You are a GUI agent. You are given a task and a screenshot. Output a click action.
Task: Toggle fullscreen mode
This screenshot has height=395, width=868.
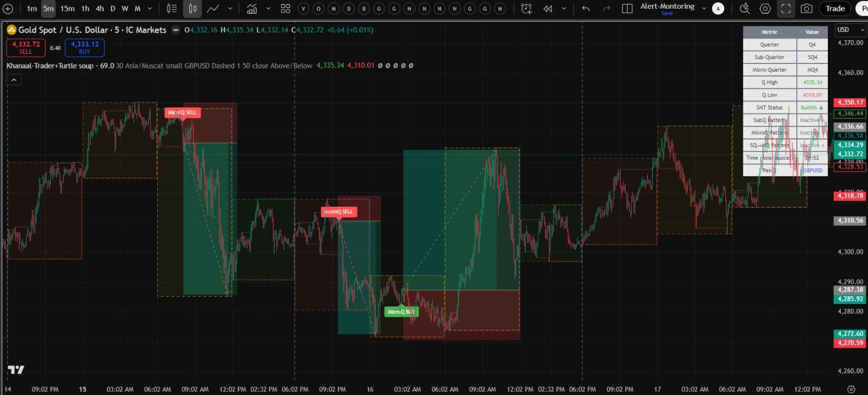[x=786, y=9]
